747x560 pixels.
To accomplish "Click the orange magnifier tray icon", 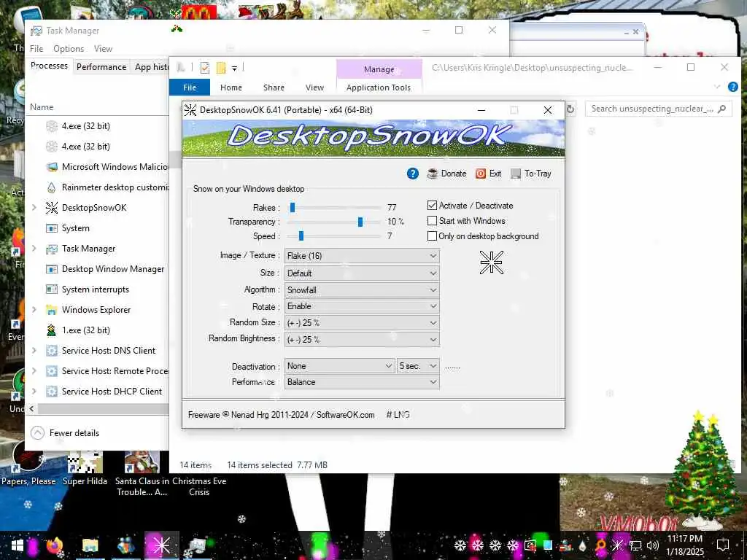I will (x=600, y=545).
